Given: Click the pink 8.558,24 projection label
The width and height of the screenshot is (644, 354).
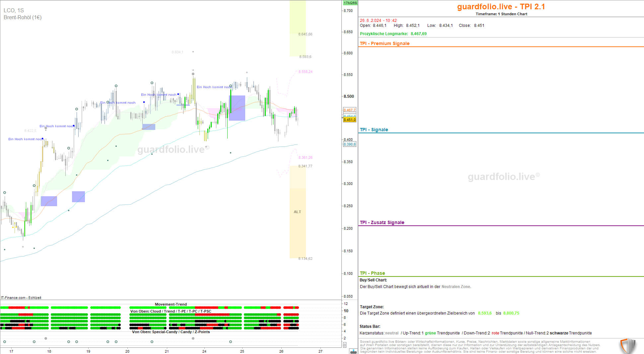Looking at the screenshot, I should (x=306, y=72).
